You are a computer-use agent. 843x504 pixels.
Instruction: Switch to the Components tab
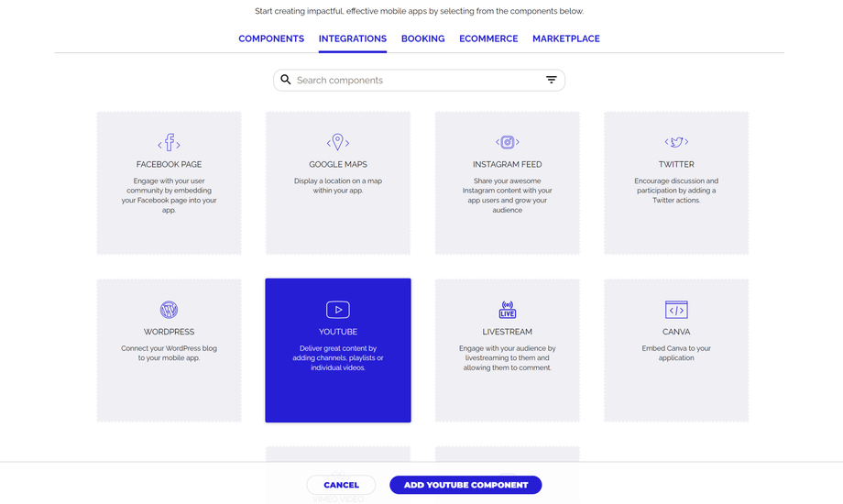(x=271, y=38)
